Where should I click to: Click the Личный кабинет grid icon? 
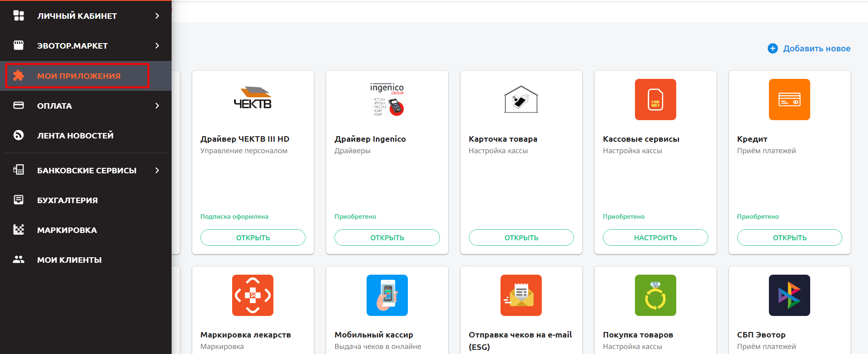coord(18,16)
